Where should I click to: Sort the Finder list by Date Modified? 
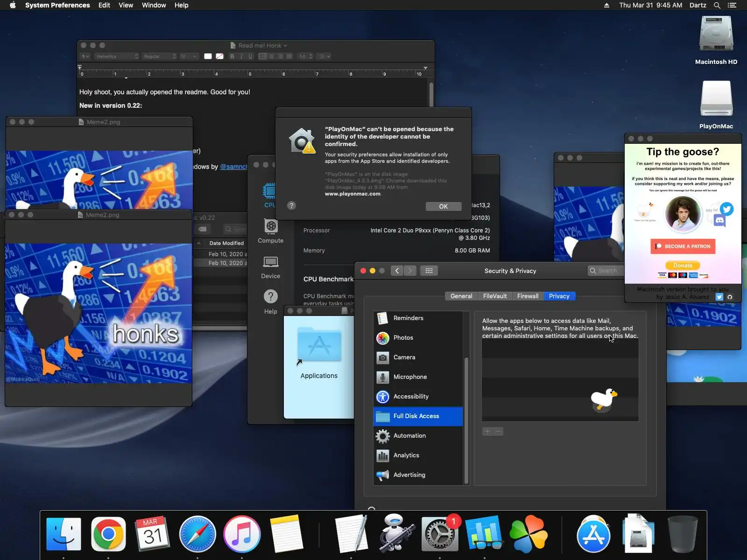226,243
